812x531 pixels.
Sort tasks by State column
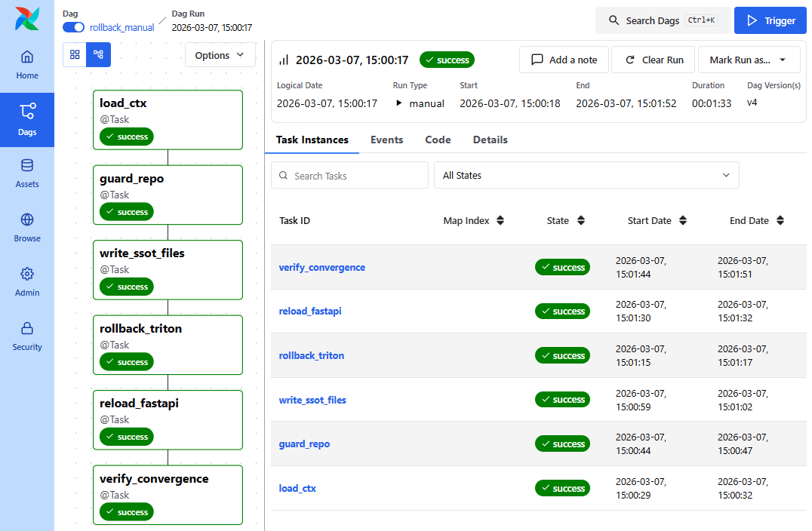[581, 220]
